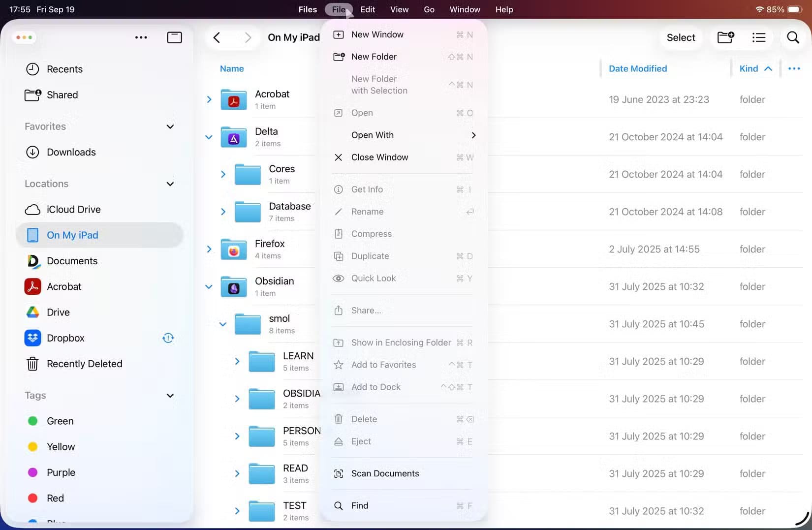Screen dimensions: 812x530
Task: Collapse the Tags section
Action: [170, 396]
